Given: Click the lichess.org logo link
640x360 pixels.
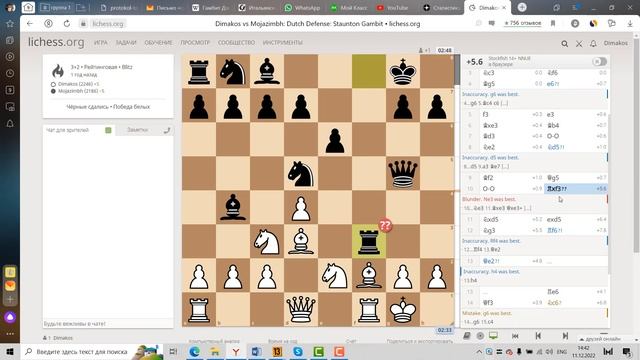Looking at the screenshot, I should point(56,42).
